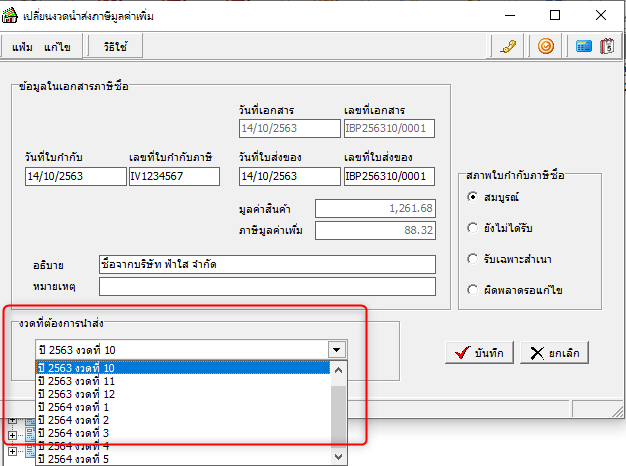Collapse the งวดที่ต้องการนำส่ง dropdown arrow
Screen dimensions: 626x466
coord(337,350)
